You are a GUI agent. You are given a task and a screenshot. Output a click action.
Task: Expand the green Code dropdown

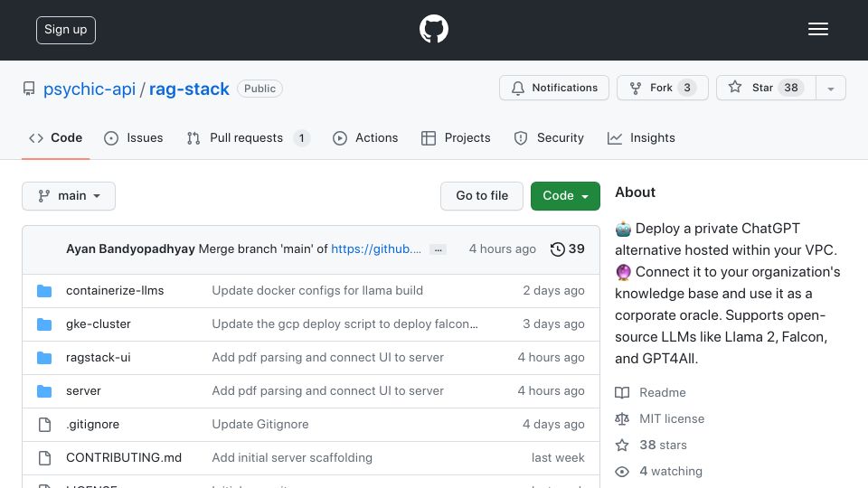(565, 196)
